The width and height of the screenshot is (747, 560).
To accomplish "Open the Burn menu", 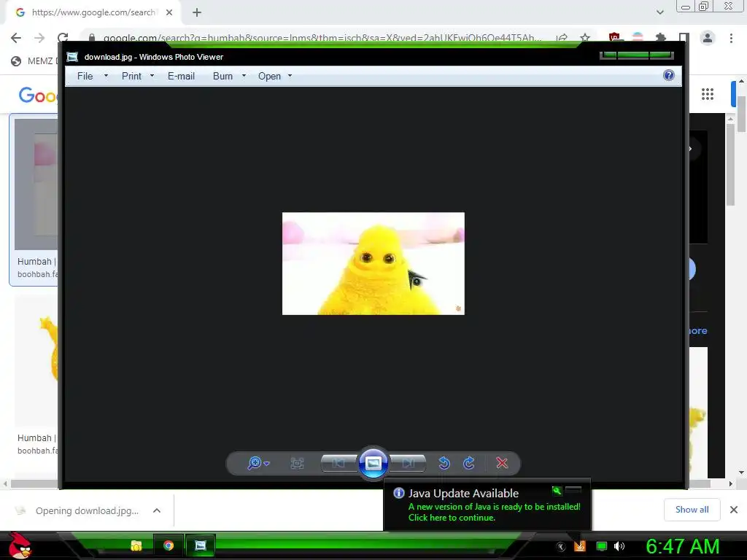I will (222, 76).
